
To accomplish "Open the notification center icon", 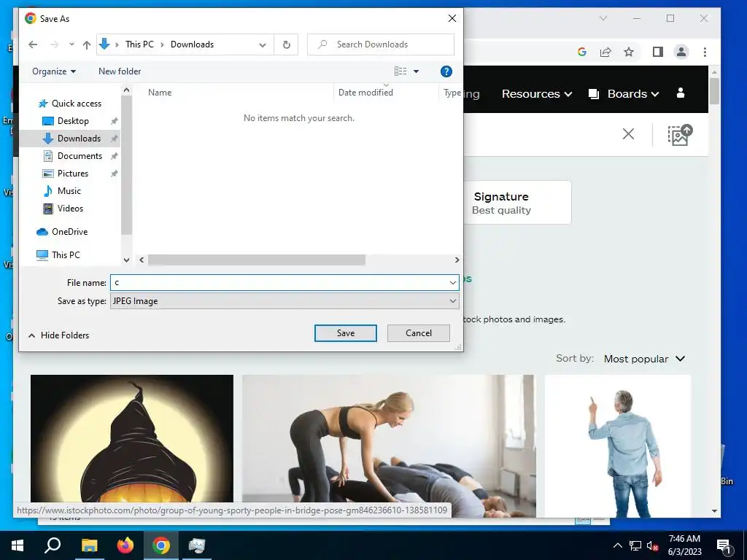I will pyautogui.click(x=724, y=547).
